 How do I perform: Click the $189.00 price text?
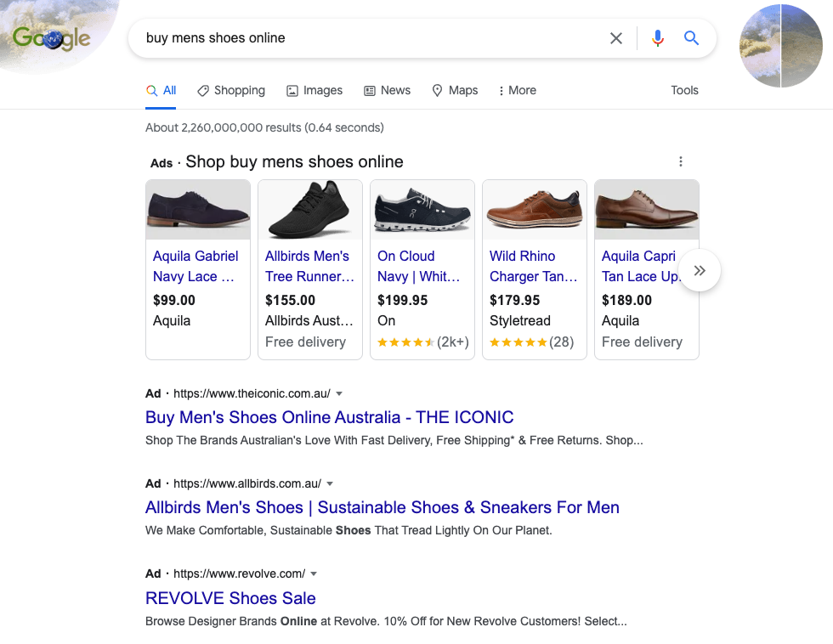pos(626,300)
